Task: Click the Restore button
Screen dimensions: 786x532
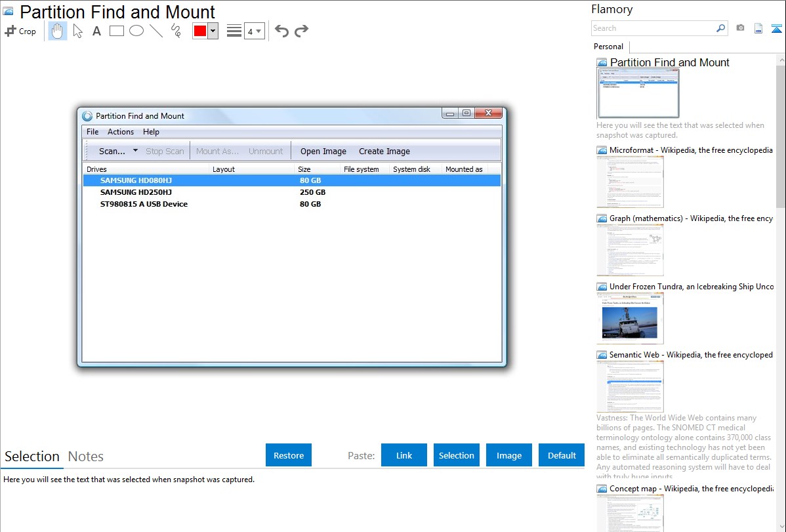Action: (x=289, y=455)
